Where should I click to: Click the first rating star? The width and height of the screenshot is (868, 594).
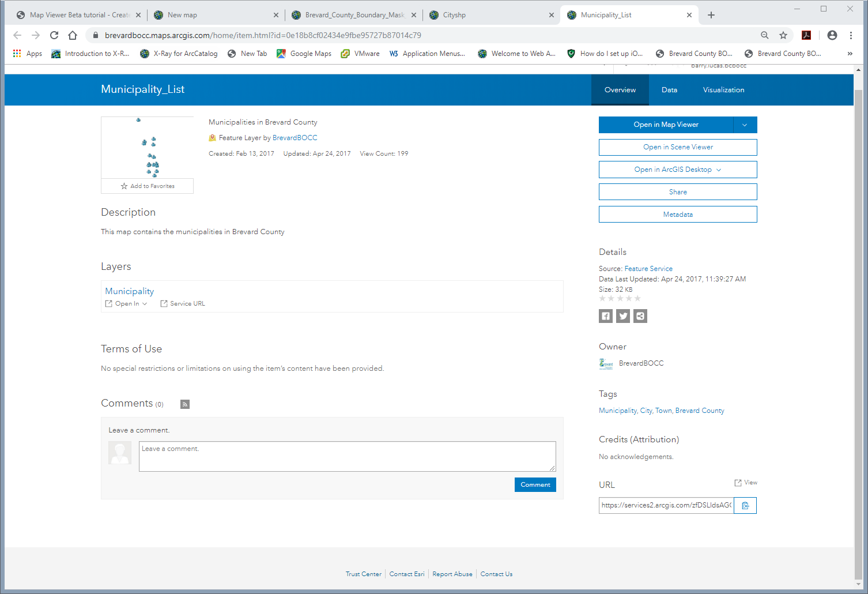[602, 298]
